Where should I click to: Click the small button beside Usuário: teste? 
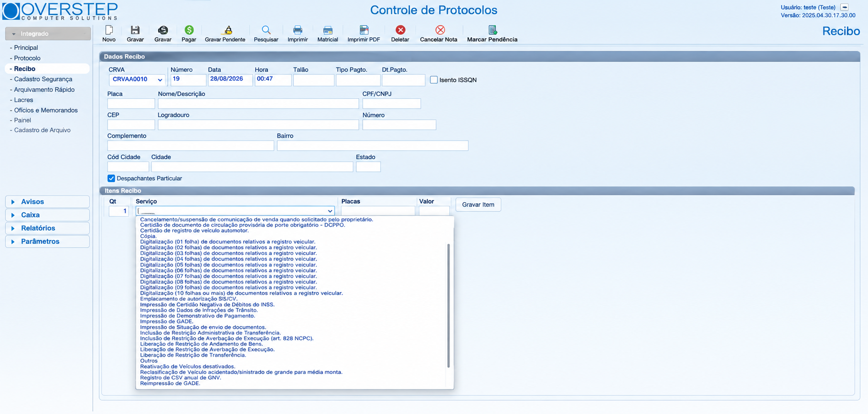(x=845, y=7)
